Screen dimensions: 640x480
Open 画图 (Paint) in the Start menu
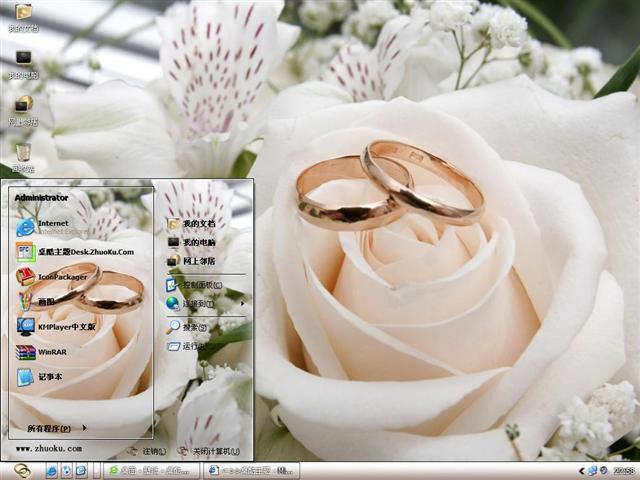(36, 302)
